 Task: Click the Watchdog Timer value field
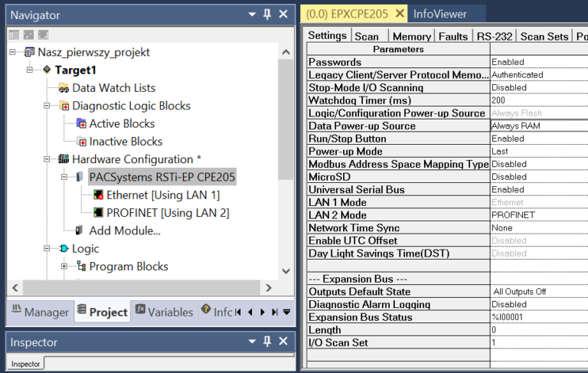(537, 100)
